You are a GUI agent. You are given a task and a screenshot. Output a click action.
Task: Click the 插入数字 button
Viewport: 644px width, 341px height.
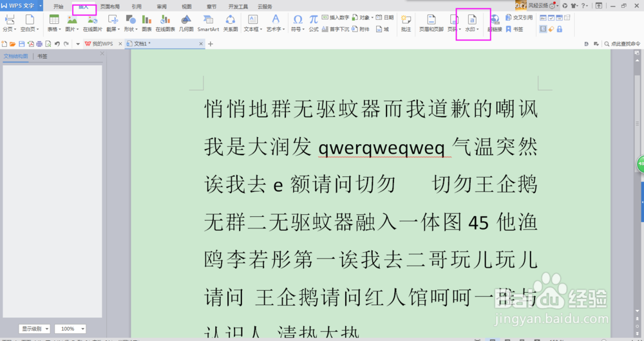point(336,17)
